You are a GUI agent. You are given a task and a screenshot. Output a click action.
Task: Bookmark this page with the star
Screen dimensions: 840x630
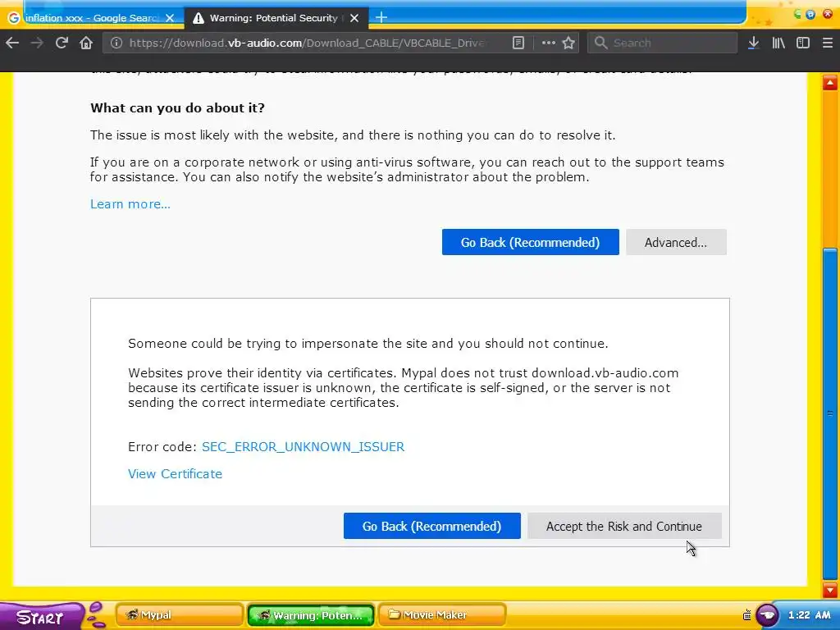point(568,43)
